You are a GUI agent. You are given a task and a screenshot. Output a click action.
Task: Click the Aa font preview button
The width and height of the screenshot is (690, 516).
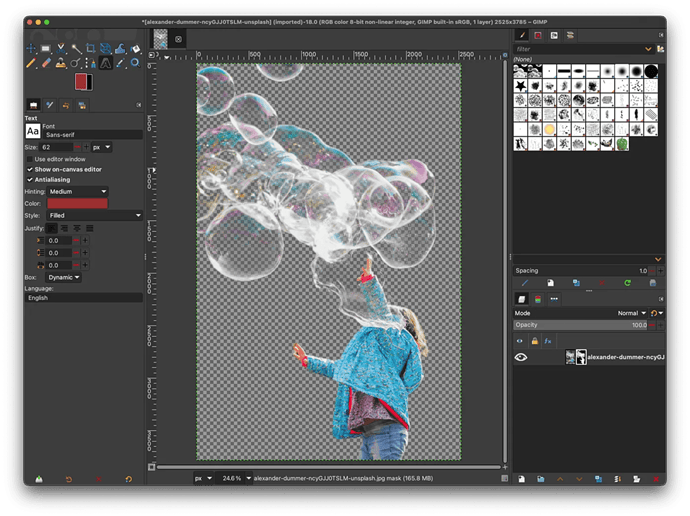[x=33, y=131]
